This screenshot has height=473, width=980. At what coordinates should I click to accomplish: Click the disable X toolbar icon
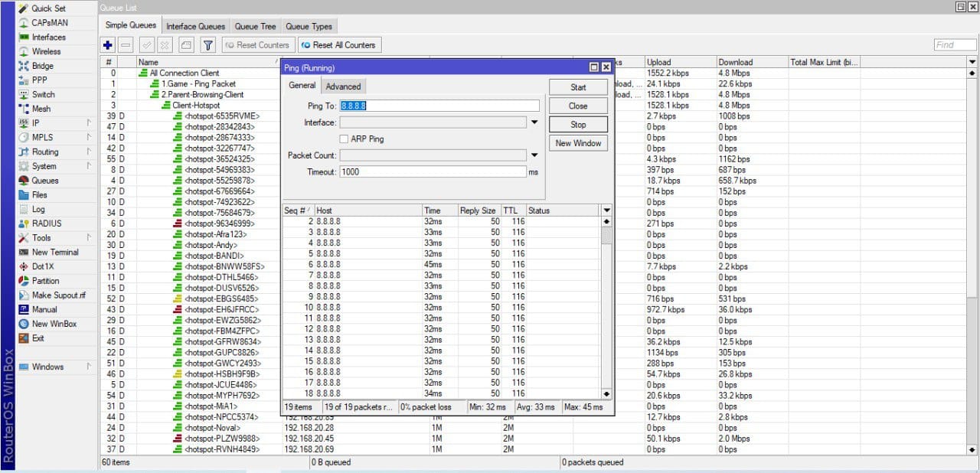click(x=165, y=45)
